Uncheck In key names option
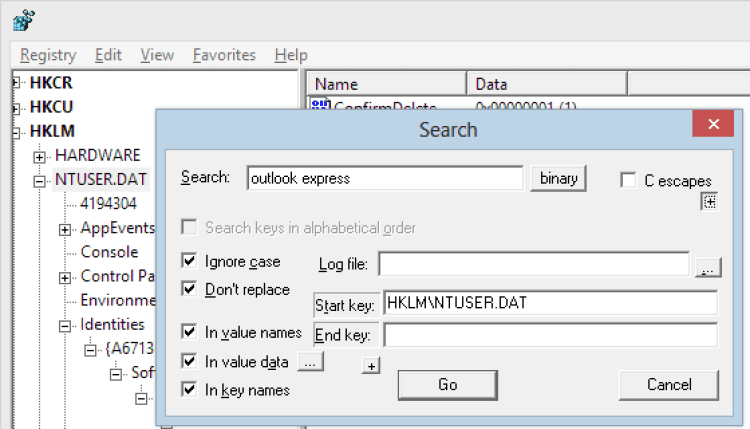 [189, 390]
